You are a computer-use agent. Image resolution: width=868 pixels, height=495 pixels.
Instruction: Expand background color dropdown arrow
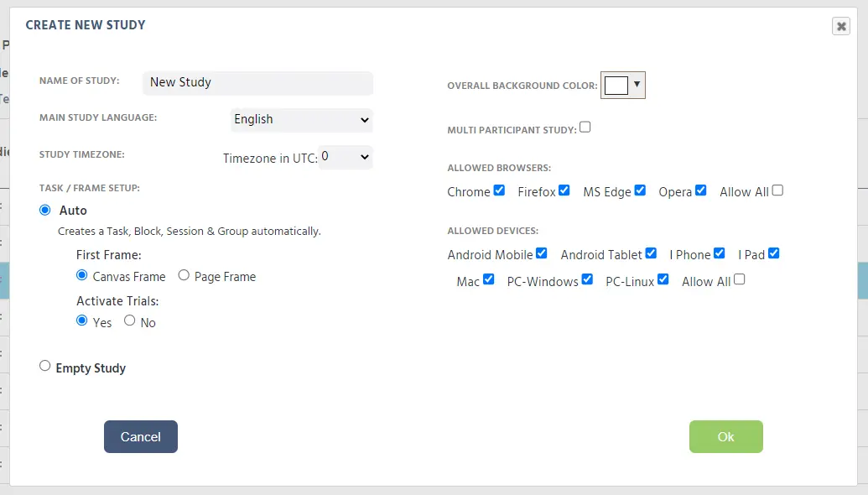point(637,84)
